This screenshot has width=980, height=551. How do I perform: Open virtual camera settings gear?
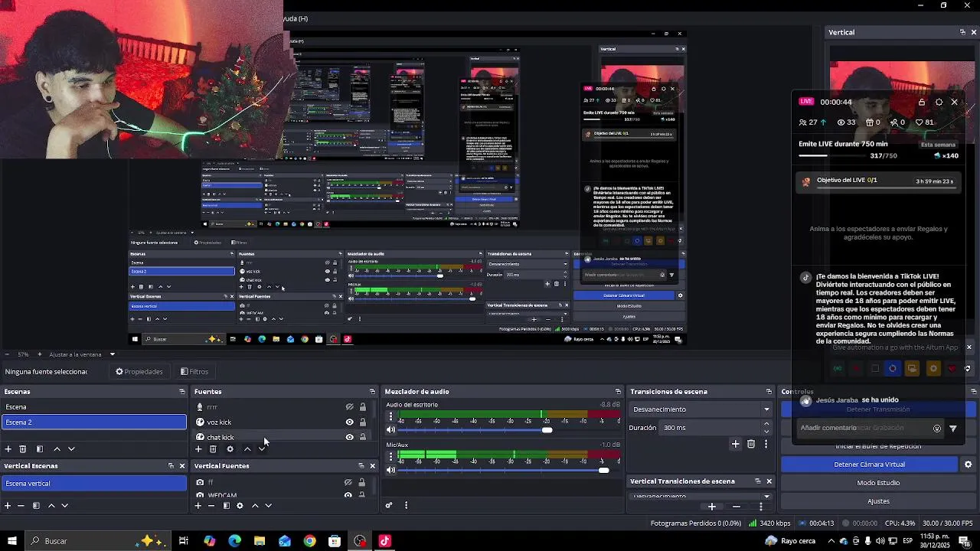[968, 465]
